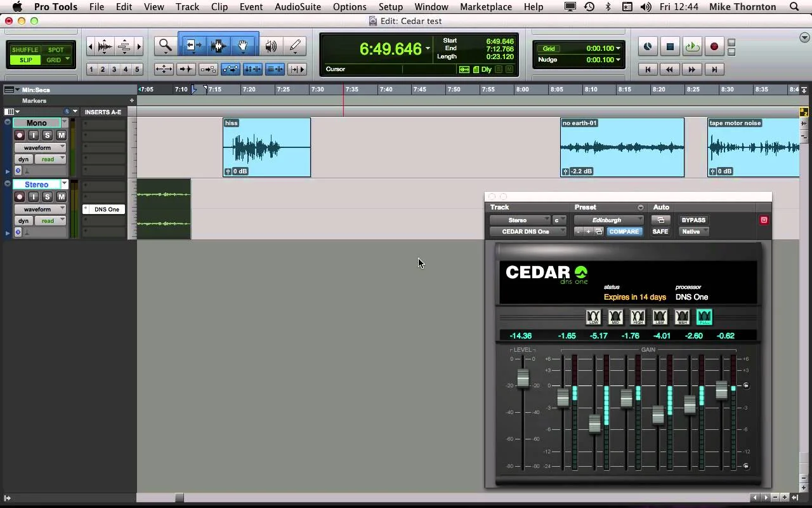
Task: Click the COMPARE button
Action: [x=624, y=232]
